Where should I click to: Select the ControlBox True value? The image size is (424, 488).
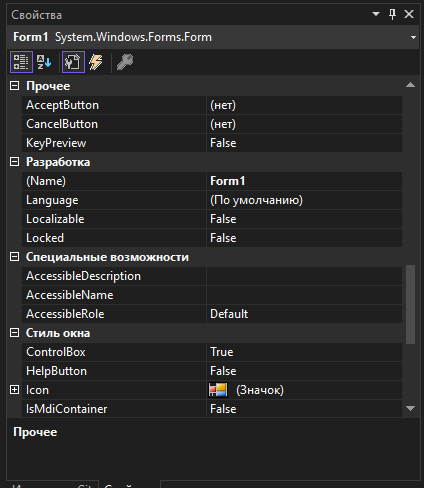pyautogui.click(x=304, y=352)
